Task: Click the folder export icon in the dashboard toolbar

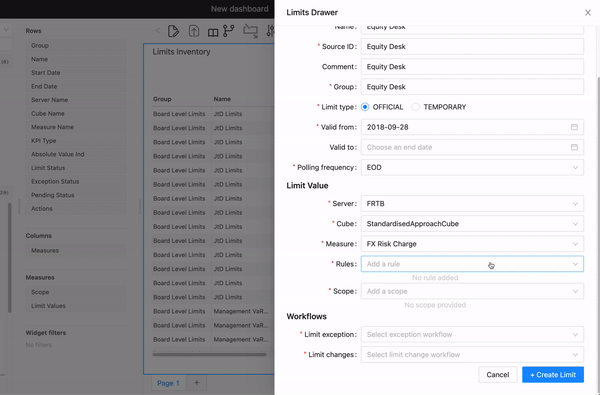Action: click(x=251, y=31)
